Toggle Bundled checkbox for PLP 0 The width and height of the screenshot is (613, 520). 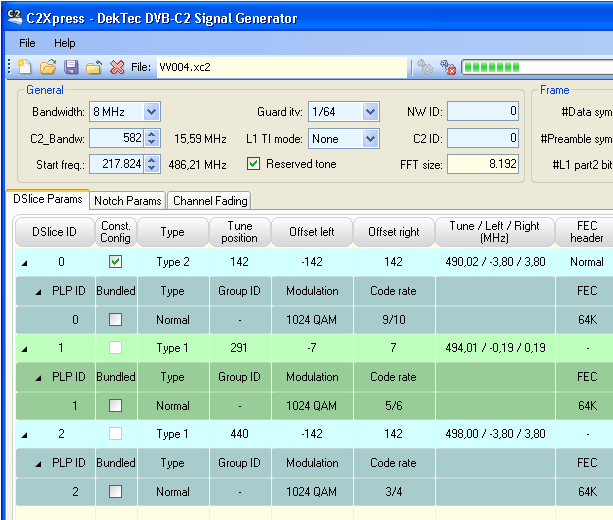click(115, 319)
